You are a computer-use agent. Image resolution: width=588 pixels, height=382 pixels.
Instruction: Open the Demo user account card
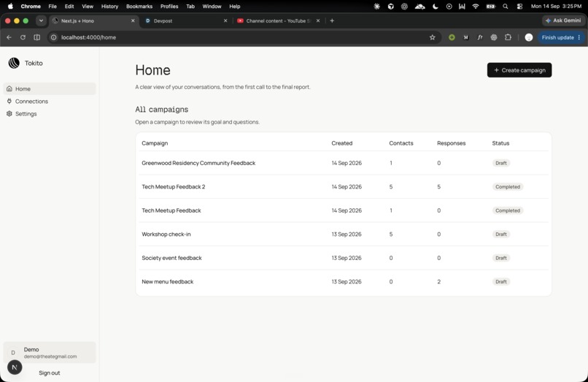[50, 352]
